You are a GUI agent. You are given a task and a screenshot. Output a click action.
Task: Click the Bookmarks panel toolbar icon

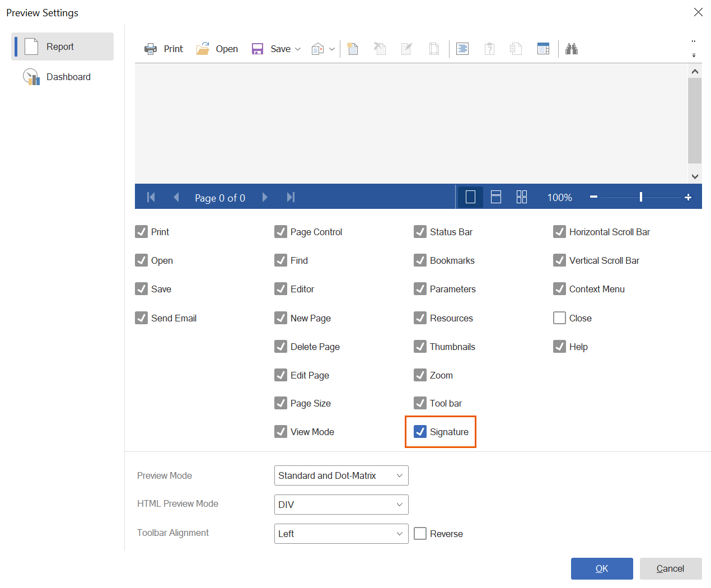point(462,49)
